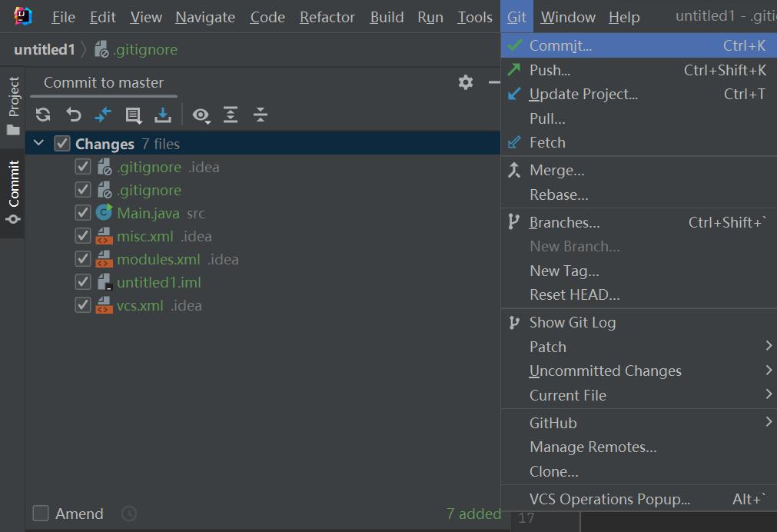Open the Project tool window tab
The height and width of the screenshot is (532, 777).
13,105
